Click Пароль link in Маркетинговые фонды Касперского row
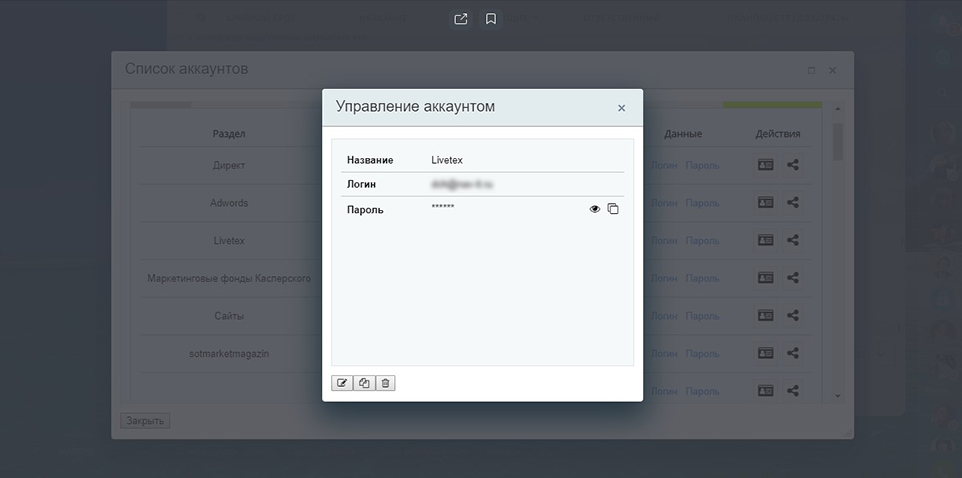 click(x=702, y=278)
